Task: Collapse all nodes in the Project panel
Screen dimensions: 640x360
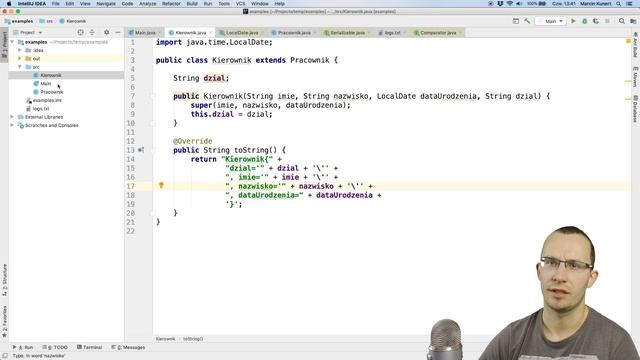Action: coord(92,32)
